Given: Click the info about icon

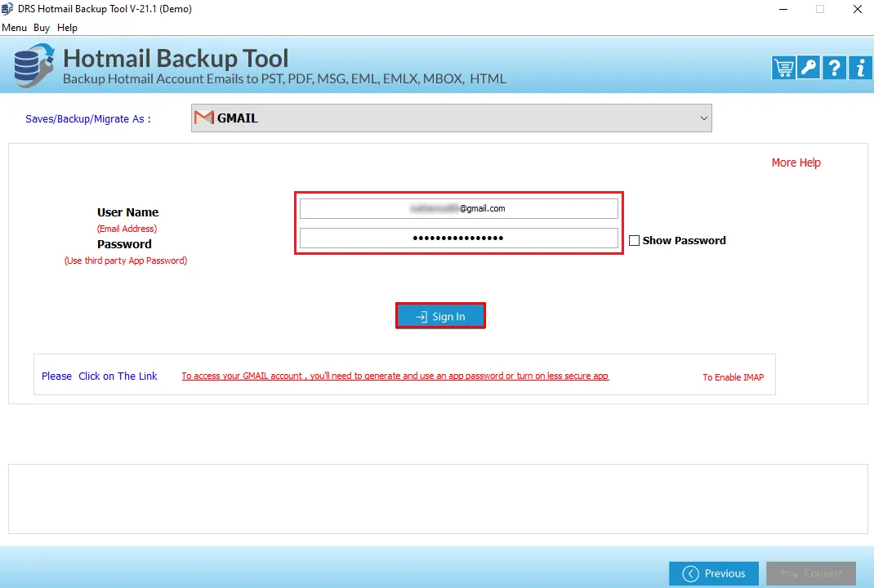Looking at the screenshot, I should coord(860,68).
